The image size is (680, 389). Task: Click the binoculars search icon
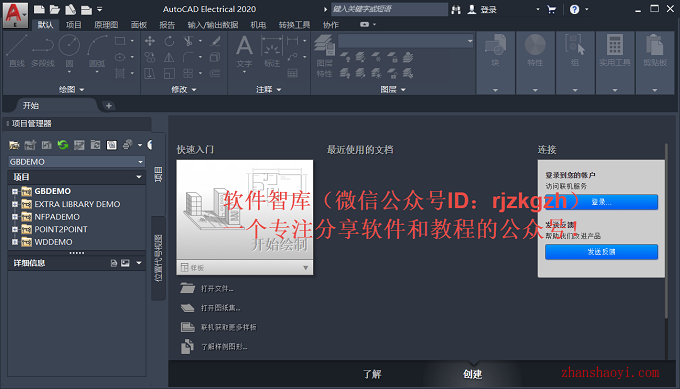[456, 10]
